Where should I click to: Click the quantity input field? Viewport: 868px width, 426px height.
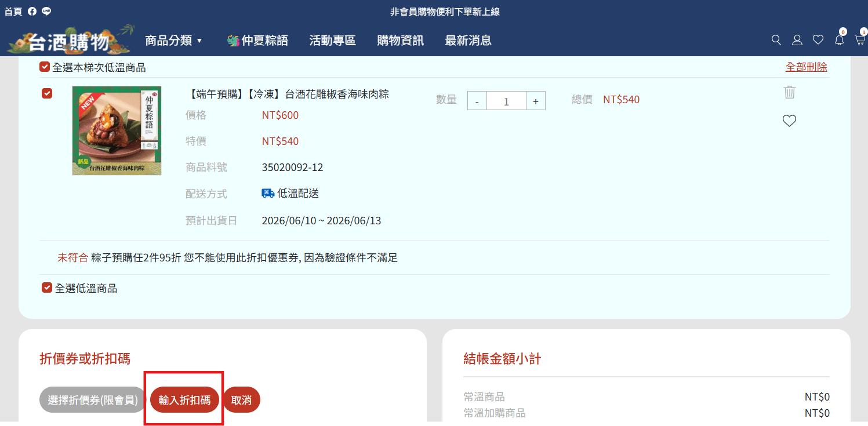click(x=506, y=101)
